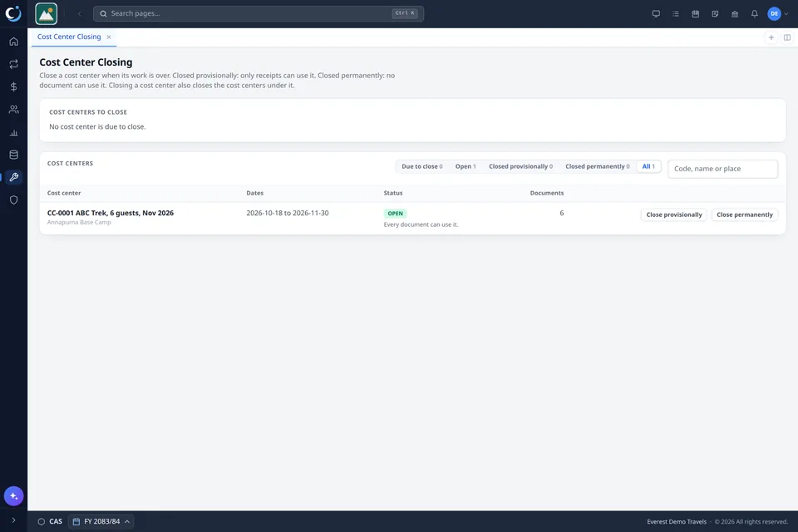
Task: Filter by Closed provisionally
Action: point(520,166)
